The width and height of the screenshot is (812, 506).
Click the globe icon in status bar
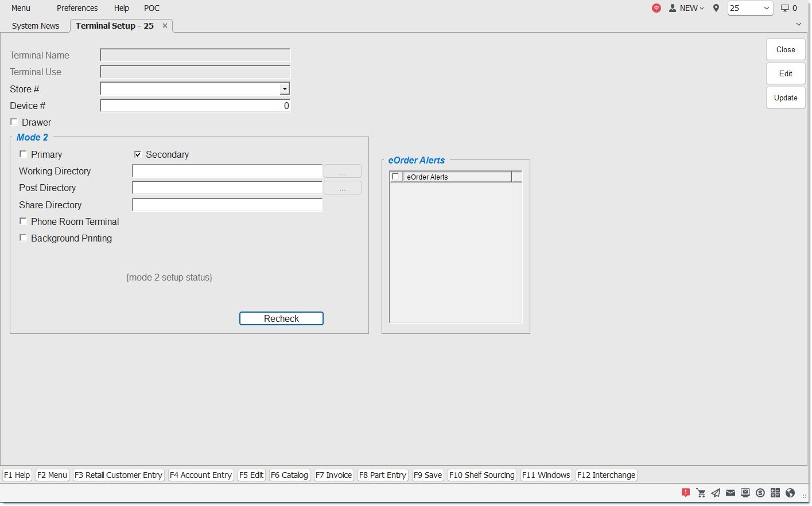(790, 493)
